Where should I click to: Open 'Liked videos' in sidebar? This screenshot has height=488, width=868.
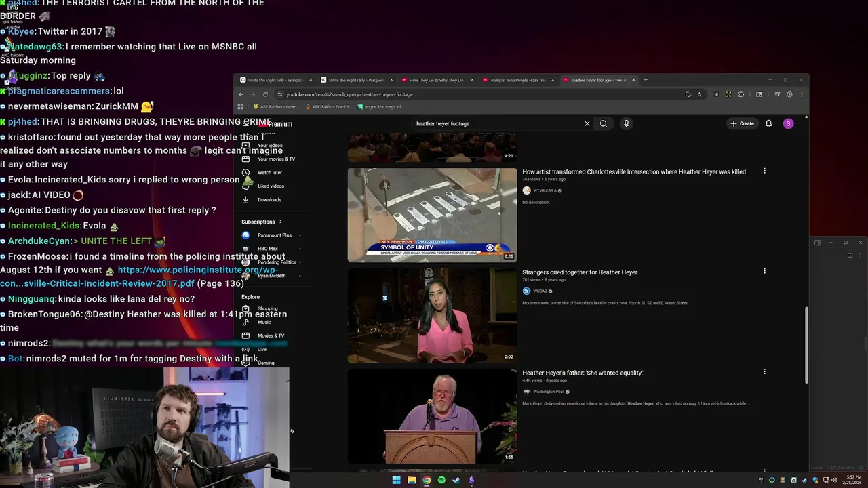(271, 186)
